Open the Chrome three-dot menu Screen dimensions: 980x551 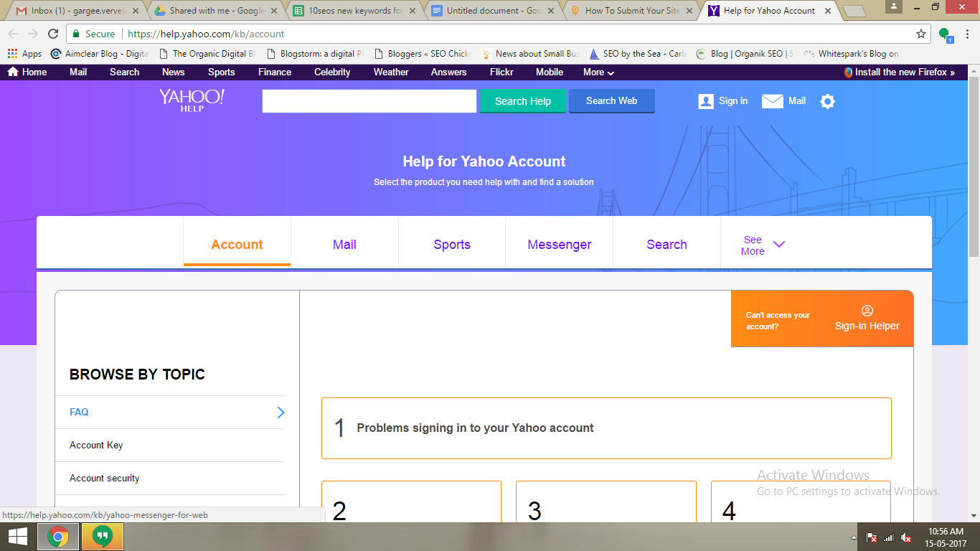click(x=967, y=34)
